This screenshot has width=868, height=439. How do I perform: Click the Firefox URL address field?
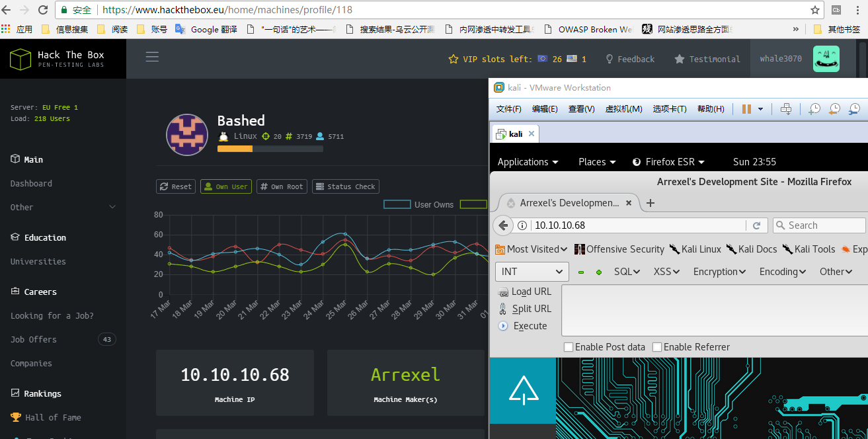tap(635, 225)
